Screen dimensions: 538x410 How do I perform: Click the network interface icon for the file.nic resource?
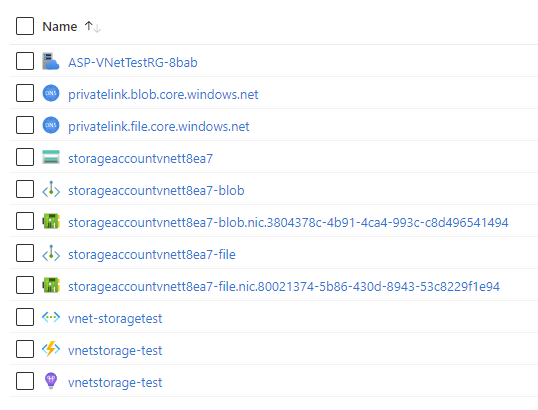pyautogui.click(x=51, y=285)
